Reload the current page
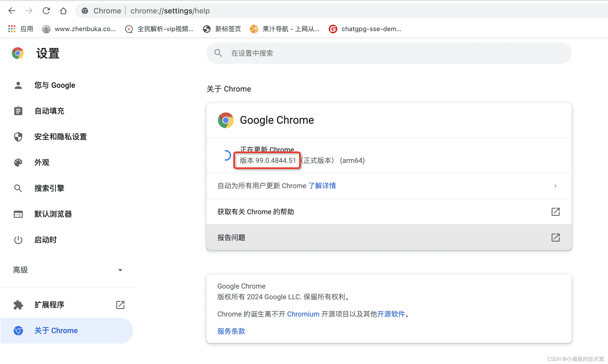This screenshot has width=608, height=364. (46, 11)
